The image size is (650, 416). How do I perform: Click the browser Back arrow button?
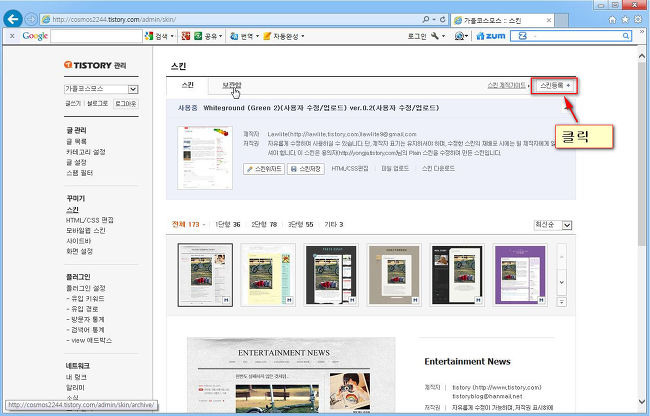coord(13,19)
